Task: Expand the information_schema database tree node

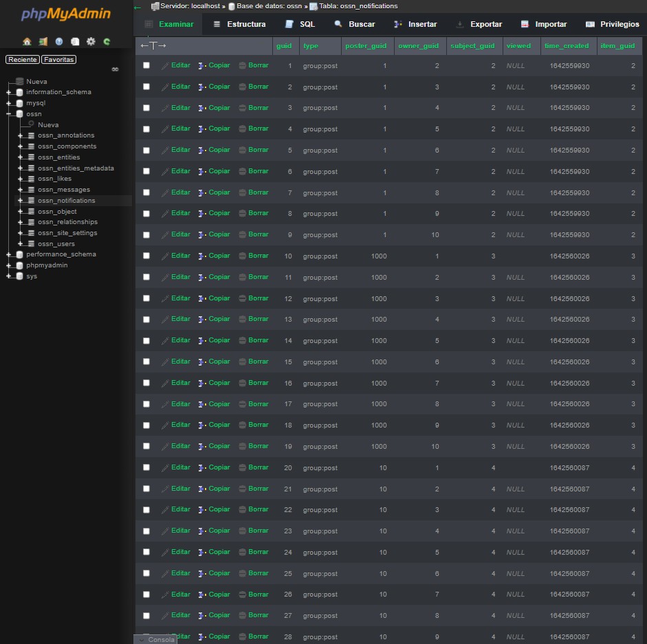Action: [x=9, y=92]
